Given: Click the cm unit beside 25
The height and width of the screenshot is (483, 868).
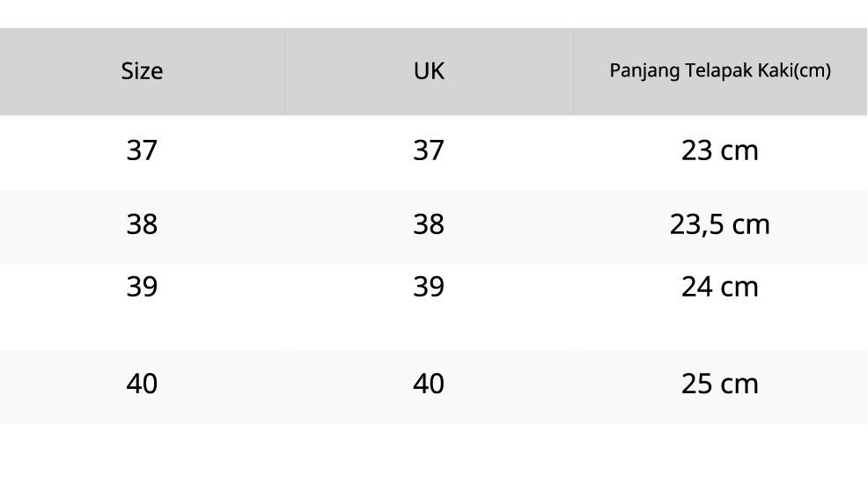Looking at the screenshot, I should [x=739, y=384].
